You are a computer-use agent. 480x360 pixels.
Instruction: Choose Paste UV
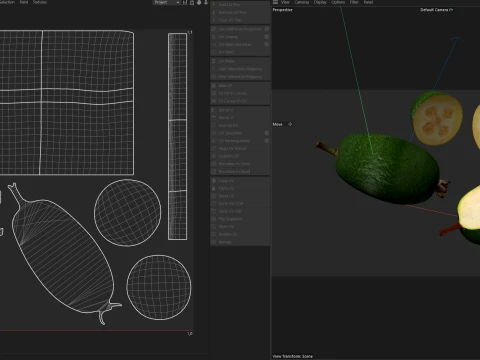pos(240,188)
